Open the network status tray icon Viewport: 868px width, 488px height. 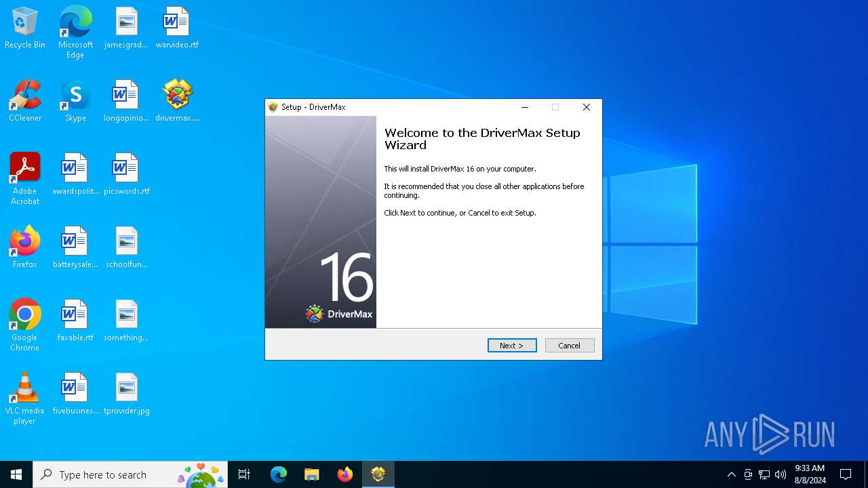764,474
